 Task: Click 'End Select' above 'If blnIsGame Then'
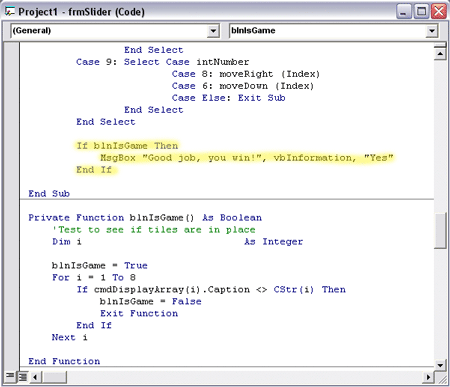(x=106, y=122)
